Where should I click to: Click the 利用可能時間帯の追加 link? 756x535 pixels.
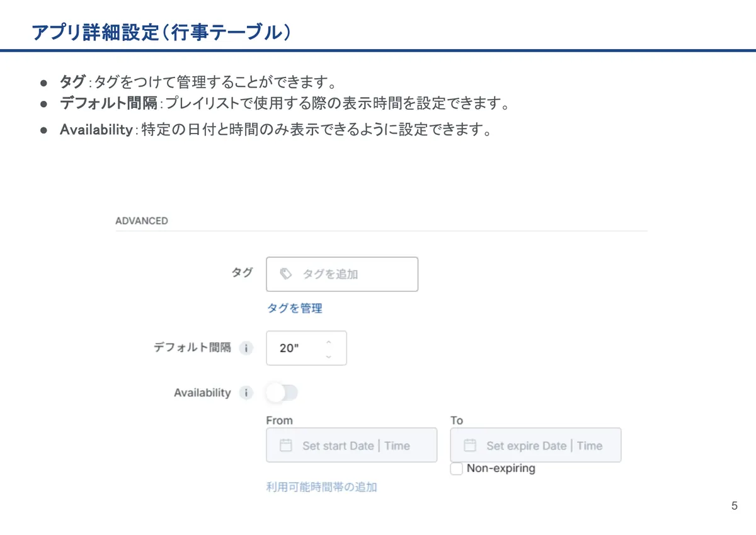tap(322, 487)
